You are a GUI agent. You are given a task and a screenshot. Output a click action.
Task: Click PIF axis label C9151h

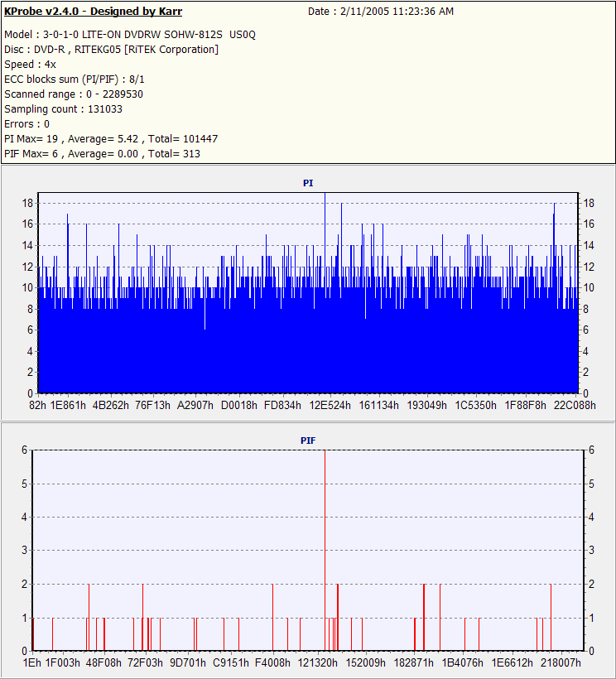coord(231,663)
